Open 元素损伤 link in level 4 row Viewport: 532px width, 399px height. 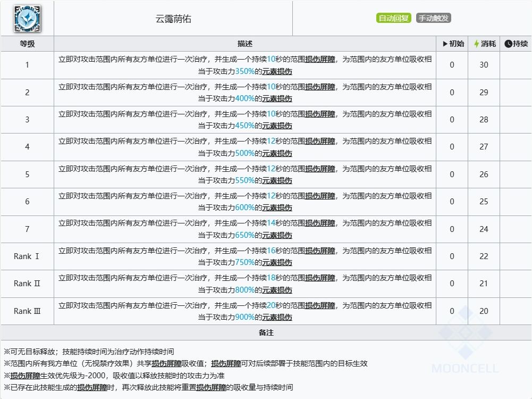click(x=277, y=153)
